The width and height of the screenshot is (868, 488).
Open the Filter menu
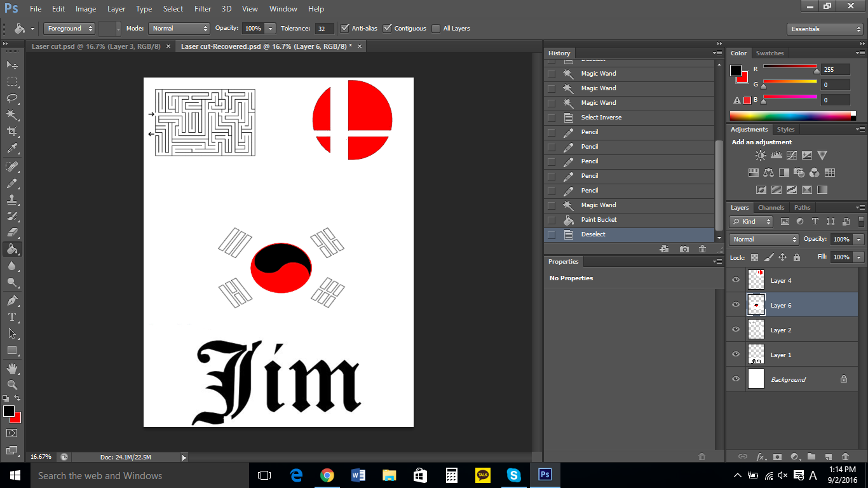tap(203, 9)
